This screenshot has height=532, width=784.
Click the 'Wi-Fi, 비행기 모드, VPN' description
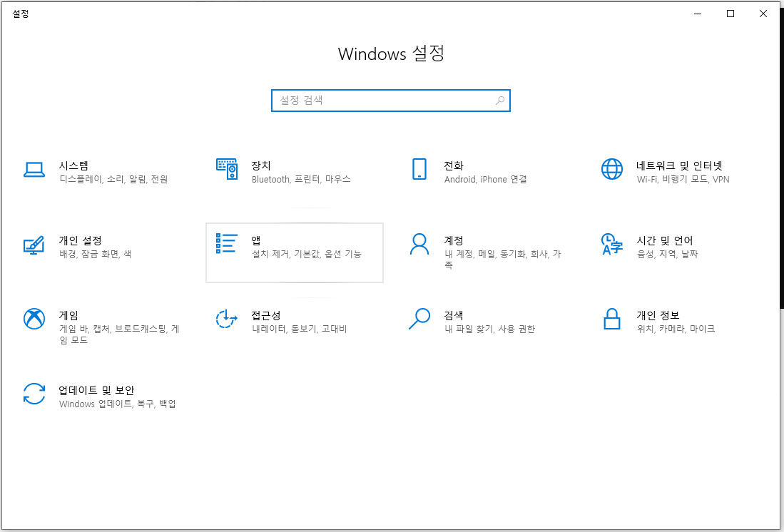[x=683, y=180]
